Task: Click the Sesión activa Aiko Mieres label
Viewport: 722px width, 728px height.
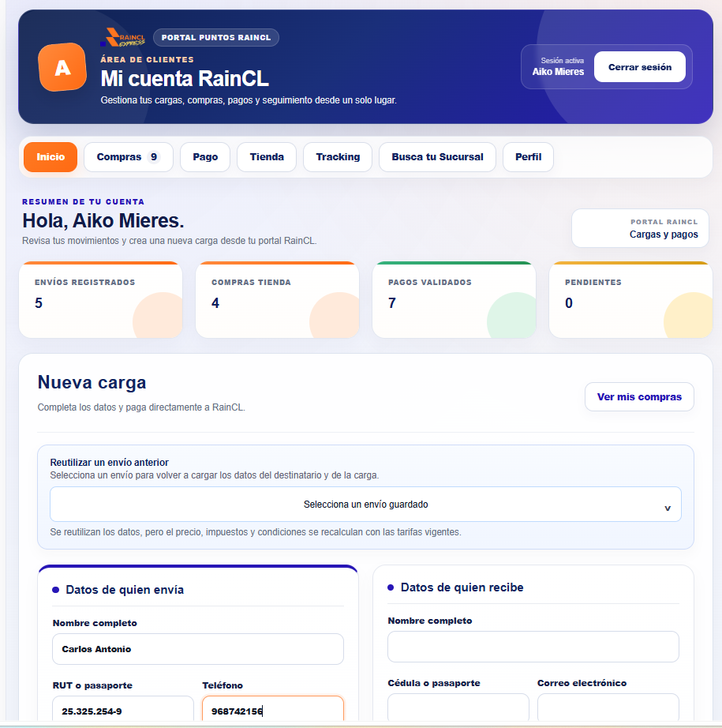Action: click(558, 67)
